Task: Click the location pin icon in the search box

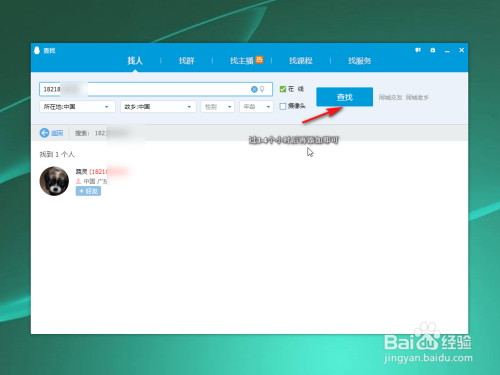Action: coord(262,89)
